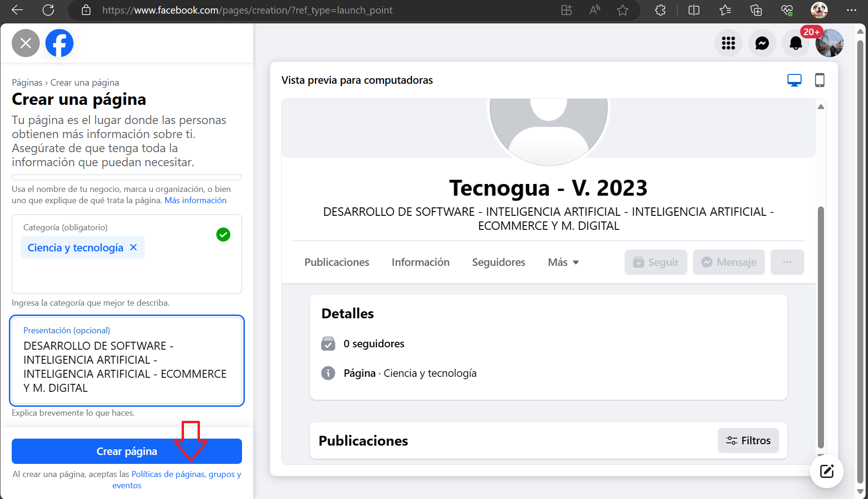Click the Facebook logo icon
This screenshot has width=868, height=499.
point(59,43)
